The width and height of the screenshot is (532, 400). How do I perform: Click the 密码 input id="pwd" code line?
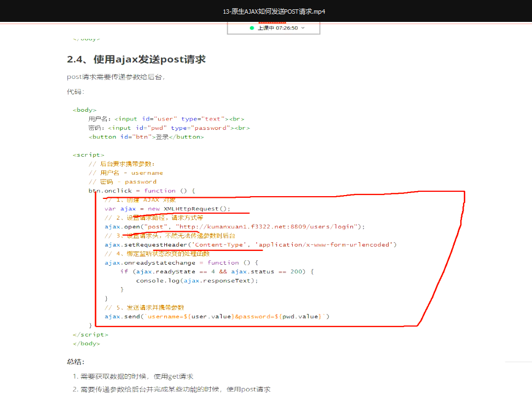pyautogui.click(x=169, y=128)
